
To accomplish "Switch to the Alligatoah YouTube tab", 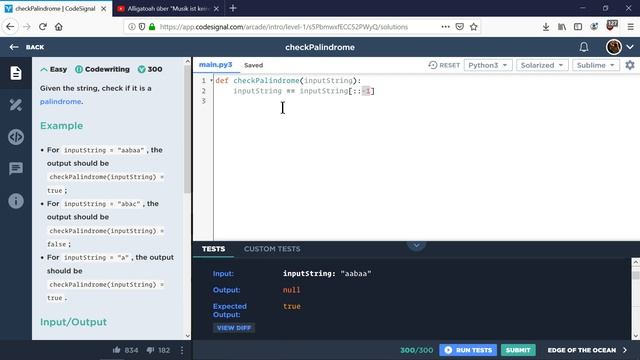I will tap(168, 8).
